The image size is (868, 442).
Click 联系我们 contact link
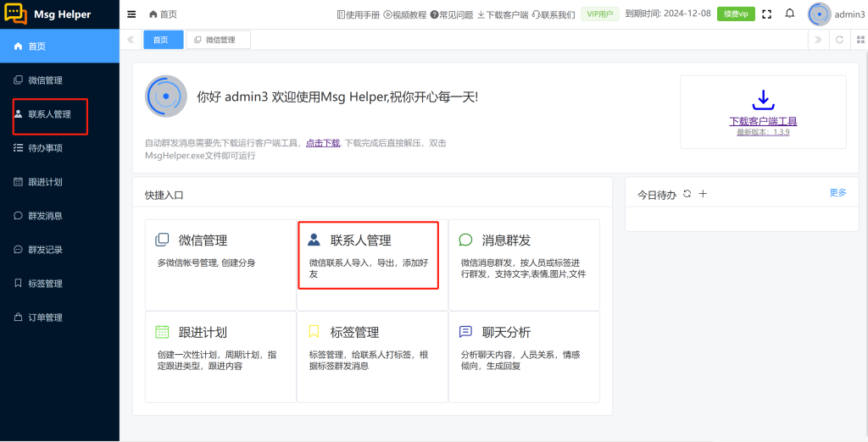tap(554, 15)
